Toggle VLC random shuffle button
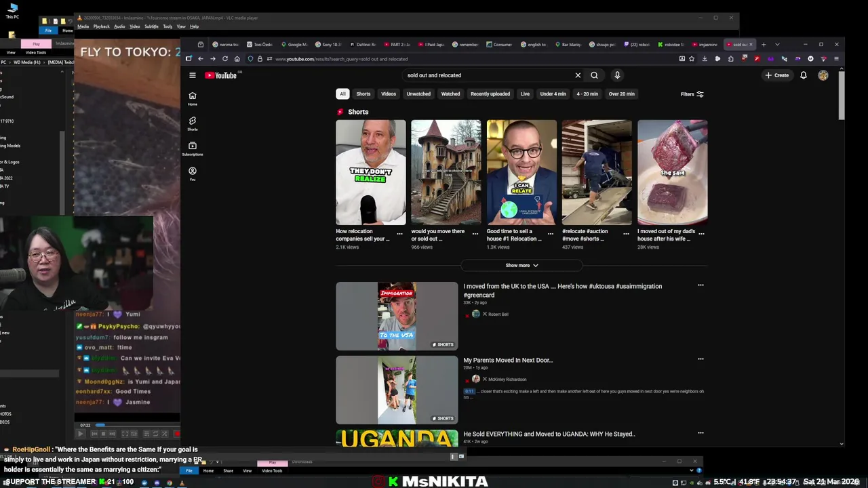868x488 pixels. (164, 434)
